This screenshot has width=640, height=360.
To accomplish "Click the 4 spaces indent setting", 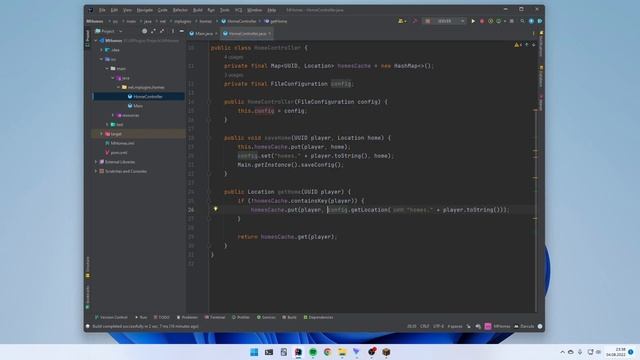I will (455, 326).
